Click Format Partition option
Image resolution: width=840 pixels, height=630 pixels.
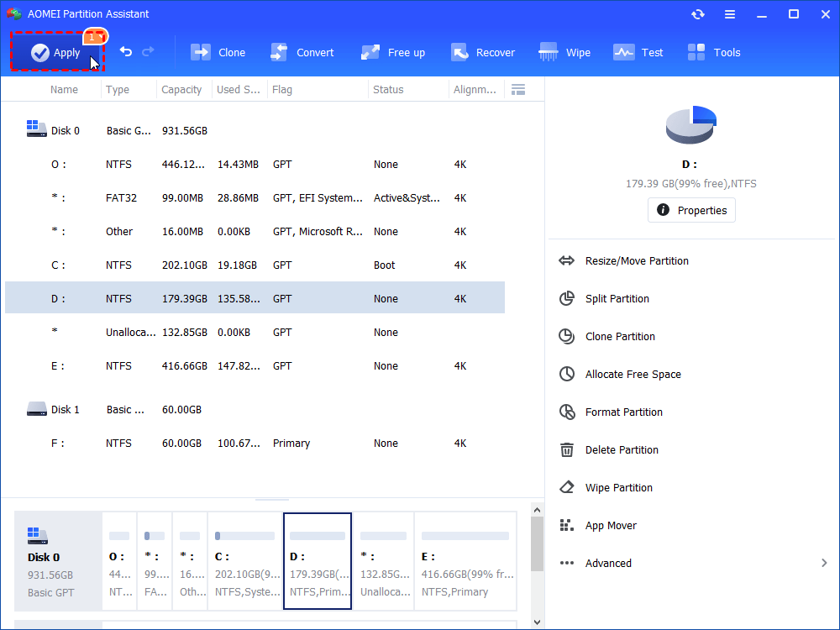pyautogui.click(x=624, y=412)
